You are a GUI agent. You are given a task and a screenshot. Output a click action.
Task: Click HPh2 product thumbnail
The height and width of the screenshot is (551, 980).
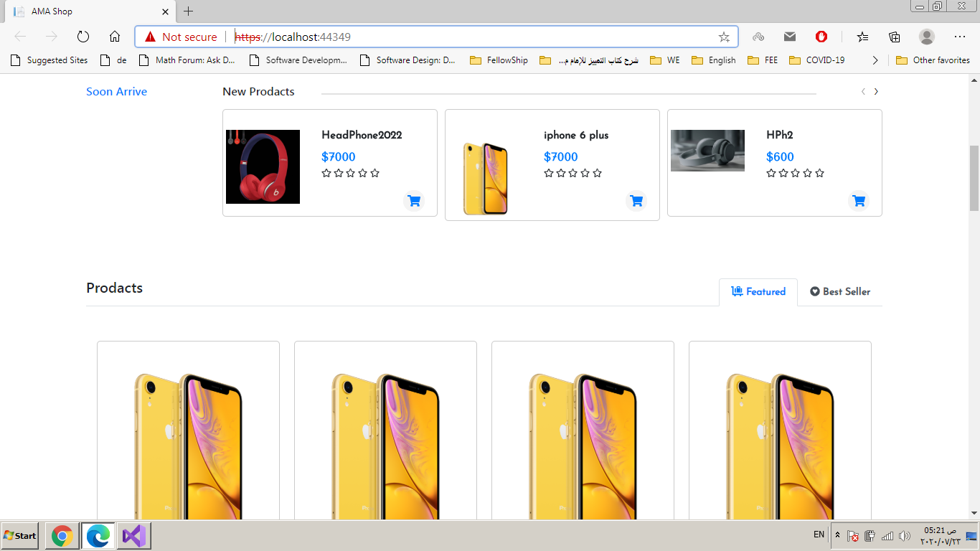[707, 151]
